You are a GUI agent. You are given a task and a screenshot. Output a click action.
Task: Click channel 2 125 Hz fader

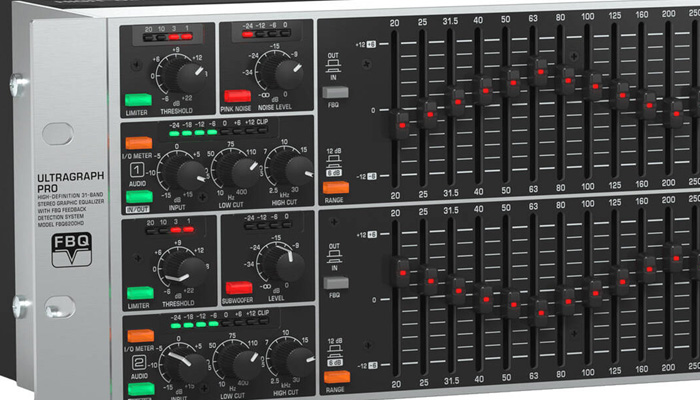coord(623,282)
